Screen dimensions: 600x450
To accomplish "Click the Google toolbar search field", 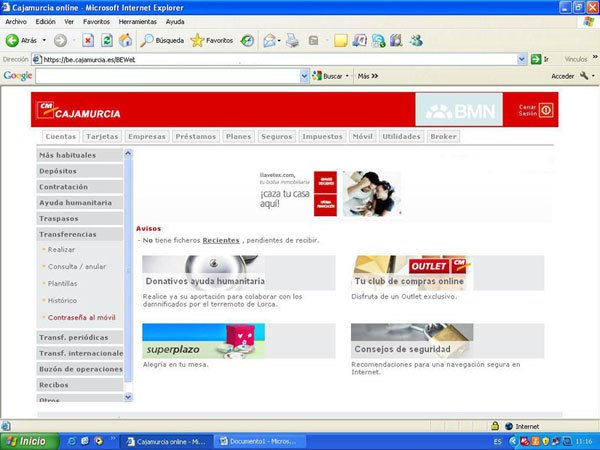I will [168, 76].
